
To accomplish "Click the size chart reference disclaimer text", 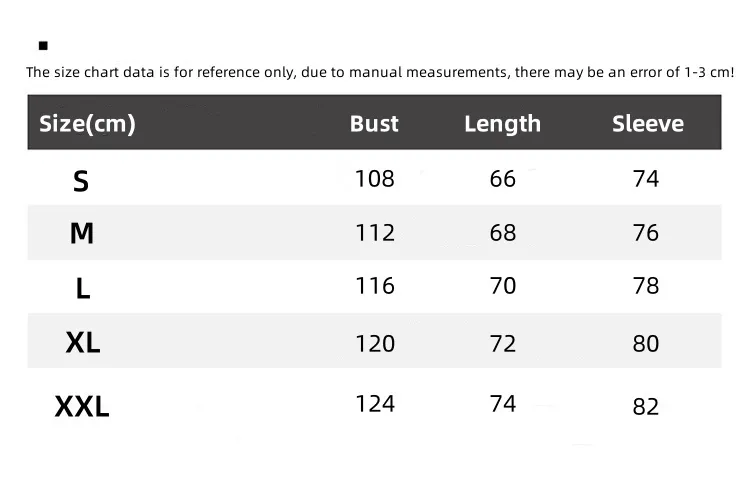I will tap(380, 72).
